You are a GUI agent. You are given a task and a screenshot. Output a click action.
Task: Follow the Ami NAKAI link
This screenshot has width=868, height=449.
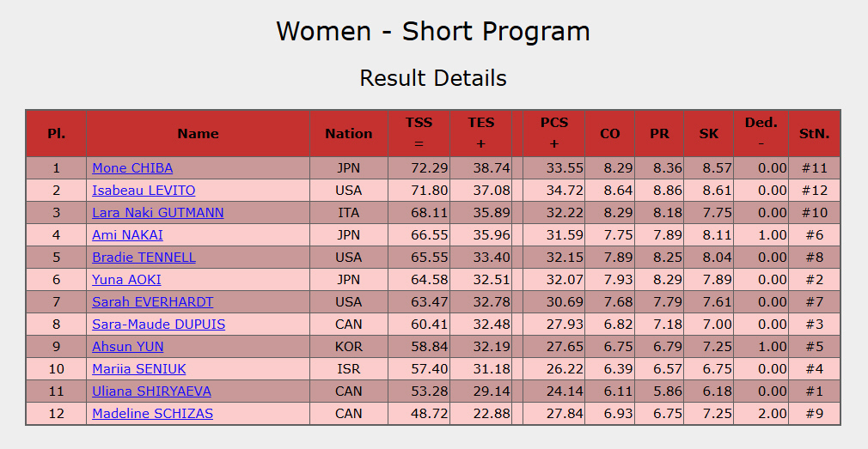(127, 235)
